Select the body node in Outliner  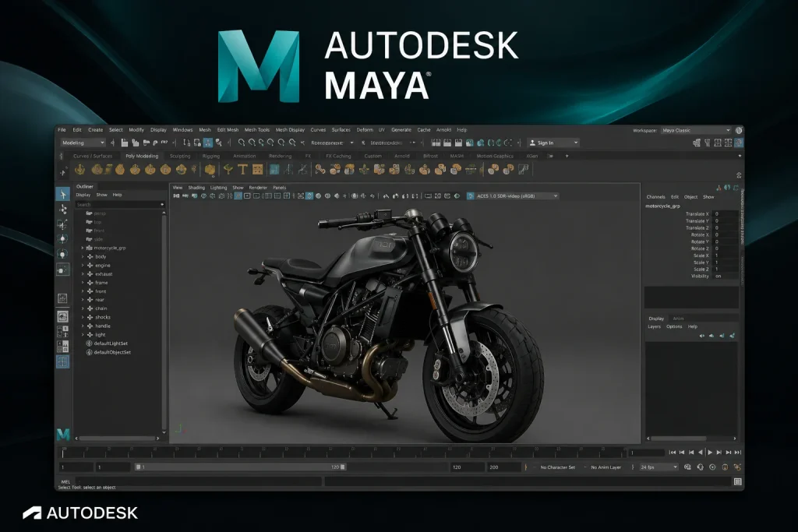tap(101, 257)
